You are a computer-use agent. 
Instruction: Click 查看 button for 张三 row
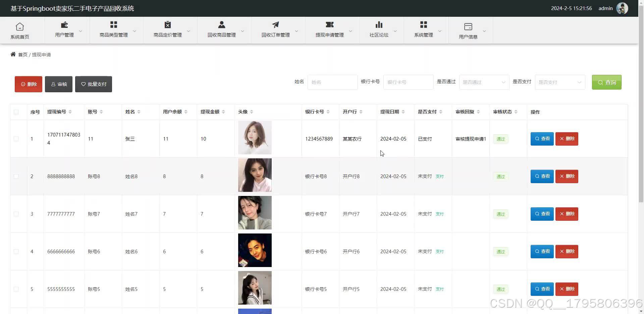coord(542,139)
